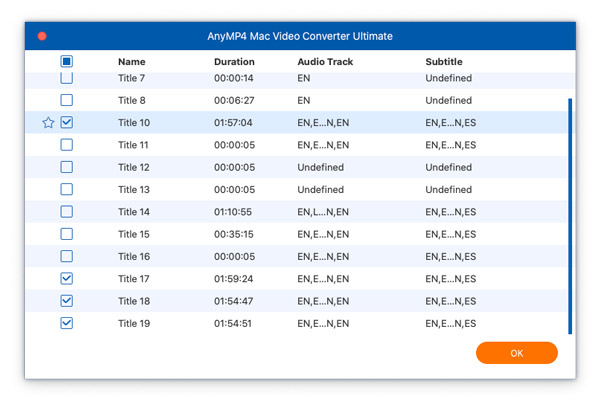Open Audio Track options for Title 14
This screenshot has width=600, height=406.
[x=323, y=212]
